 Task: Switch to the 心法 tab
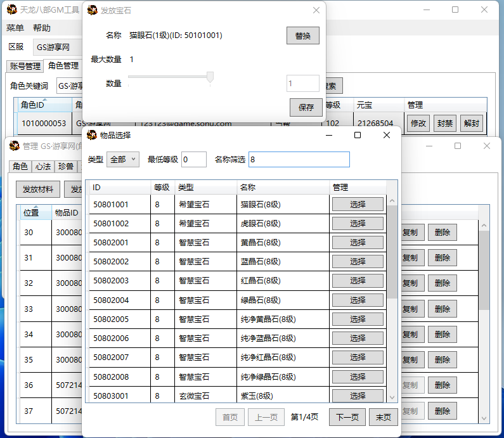(x=43, y=167)
